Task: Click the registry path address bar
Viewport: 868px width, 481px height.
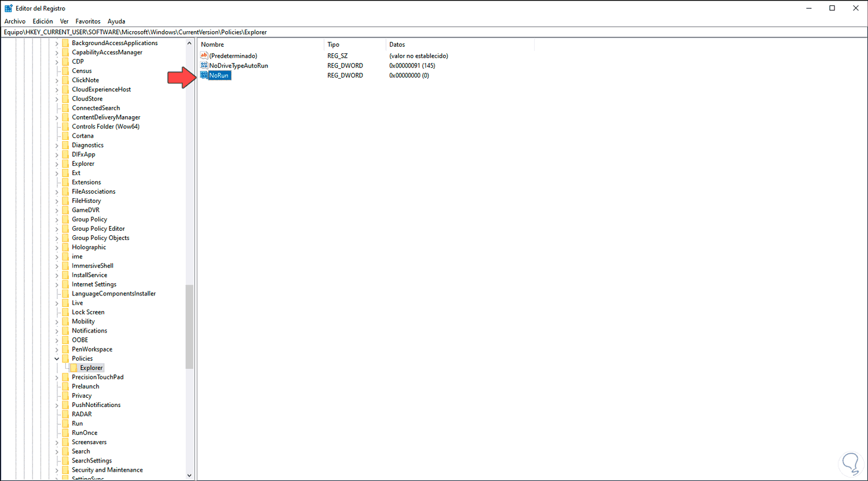Action: click(x=434, y=32)
